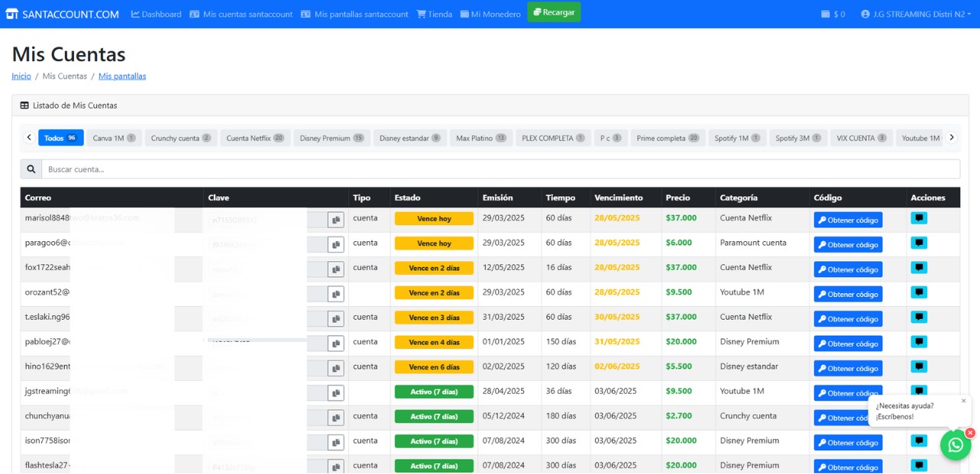Click the search magnifier icon
This screenshot has width=980, height=474.
click(31, 169)
